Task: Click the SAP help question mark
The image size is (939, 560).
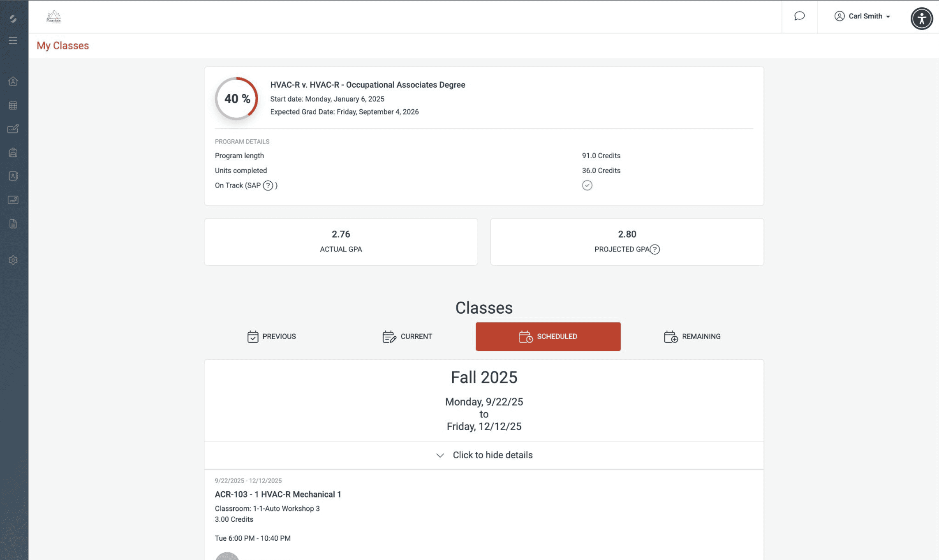Action: tap(268, 185)
